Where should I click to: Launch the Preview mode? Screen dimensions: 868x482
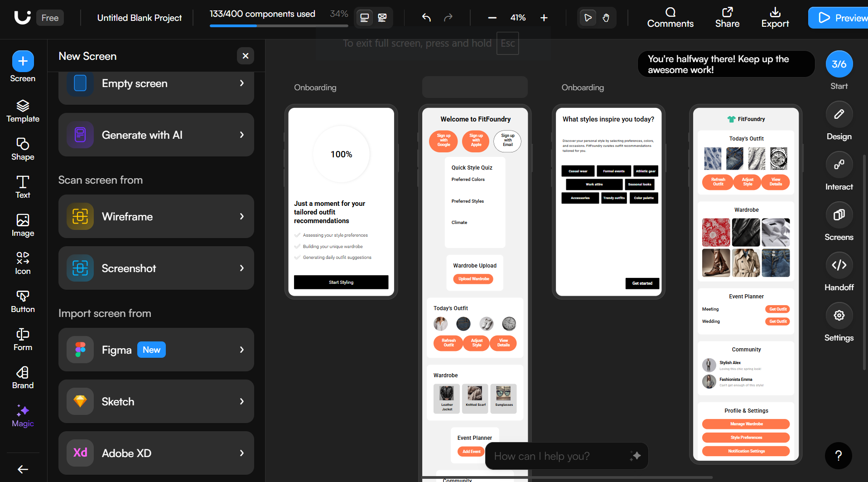click(839, 18)
